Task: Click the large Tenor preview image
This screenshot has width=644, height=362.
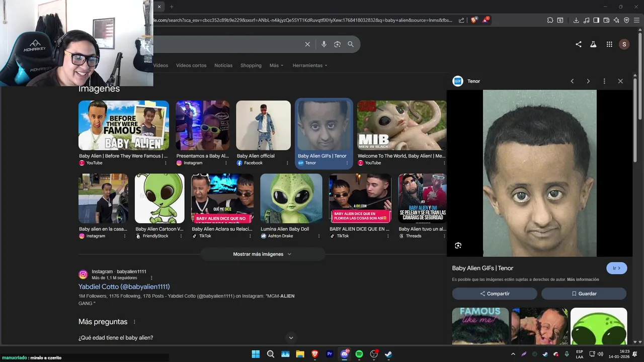Action: (540, 173)
